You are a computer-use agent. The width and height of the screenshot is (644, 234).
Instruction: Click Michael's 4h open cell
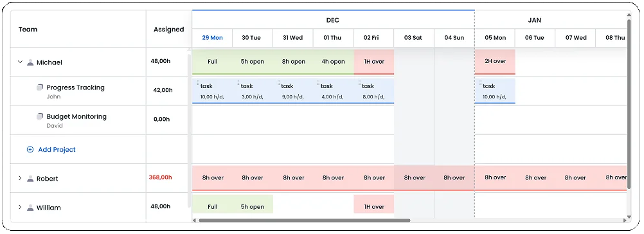[333, 62]
